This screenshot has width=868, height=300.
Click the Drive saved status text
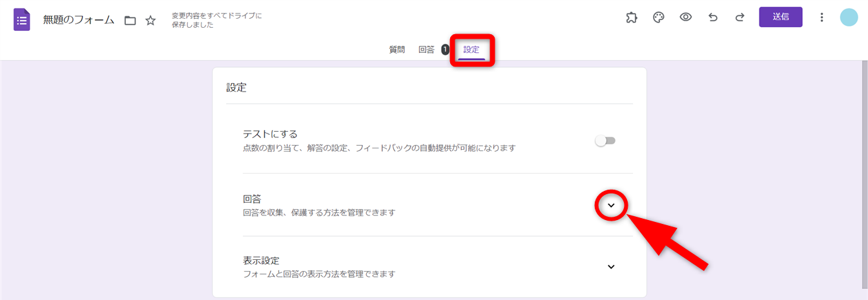coord(216,20)
